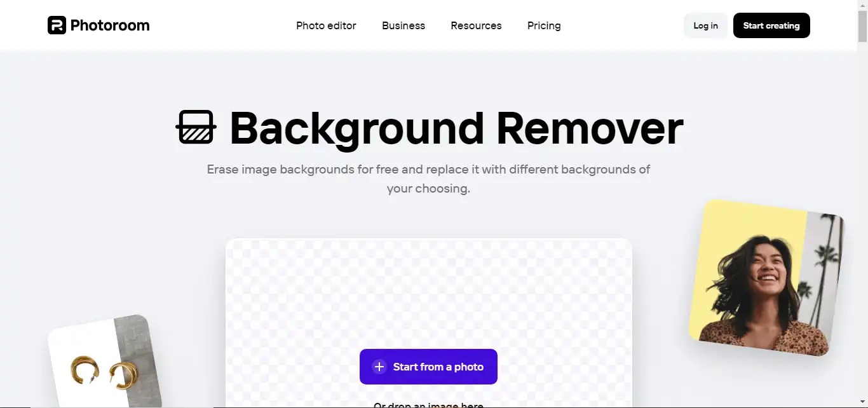Click the scrollbar up arrow
The image size is (868, 408).
point(862,5)
